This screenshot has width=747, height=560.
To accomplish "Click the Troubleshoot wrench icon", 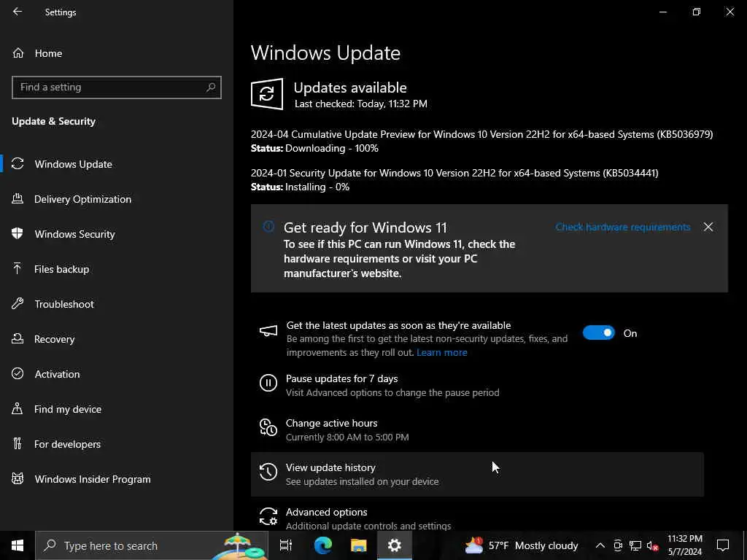I will click(18, 304).
